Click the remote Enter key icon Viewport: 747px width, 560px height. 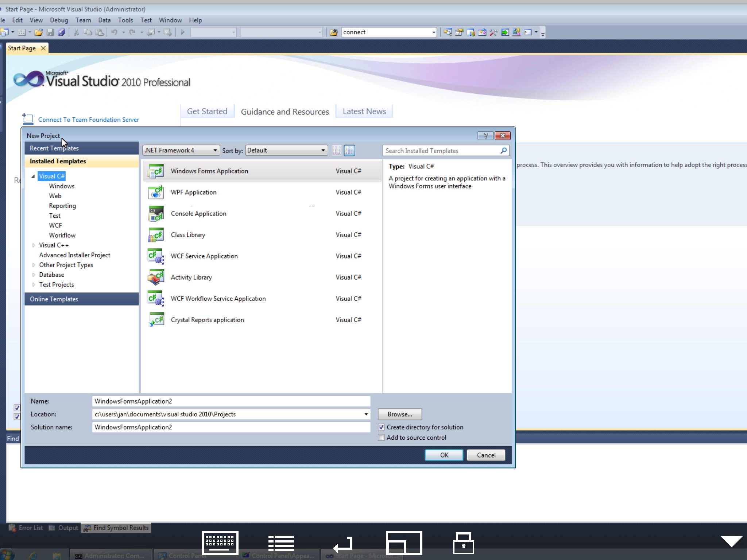[343, 544]
